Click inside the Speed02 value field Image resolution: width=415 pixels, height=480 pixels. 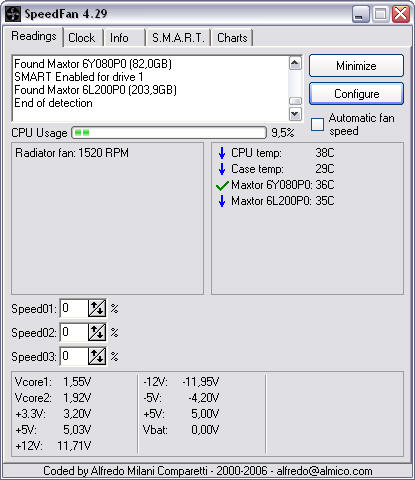(x=74, y=333)
